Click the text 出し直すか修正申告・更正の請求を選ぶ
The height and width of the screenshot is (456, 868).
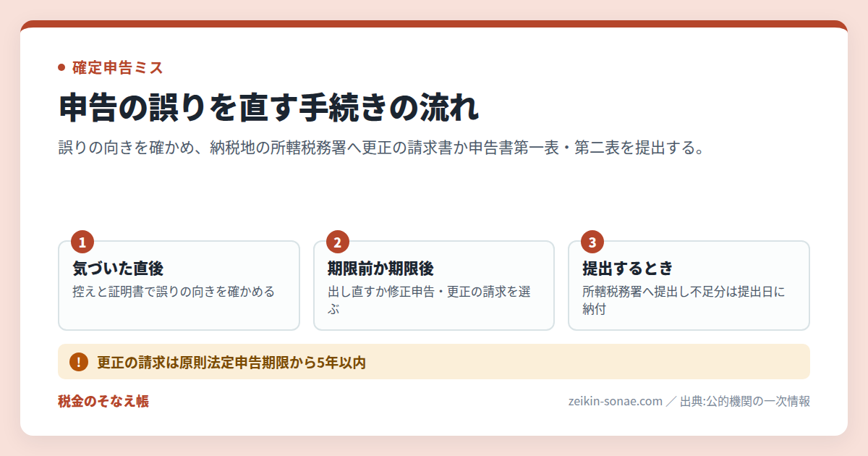pyautogui.click(x=430, y=300)
